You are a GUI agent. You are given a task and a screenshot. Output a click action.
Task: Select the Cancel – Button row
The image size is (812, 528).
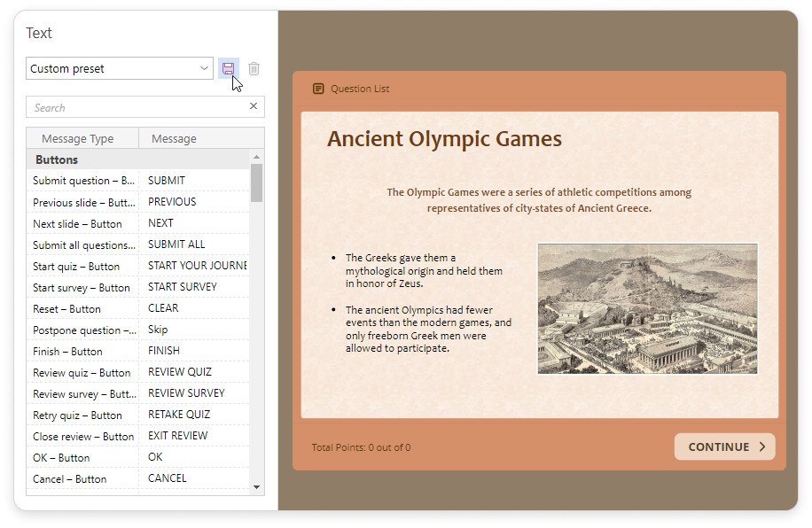84,478
